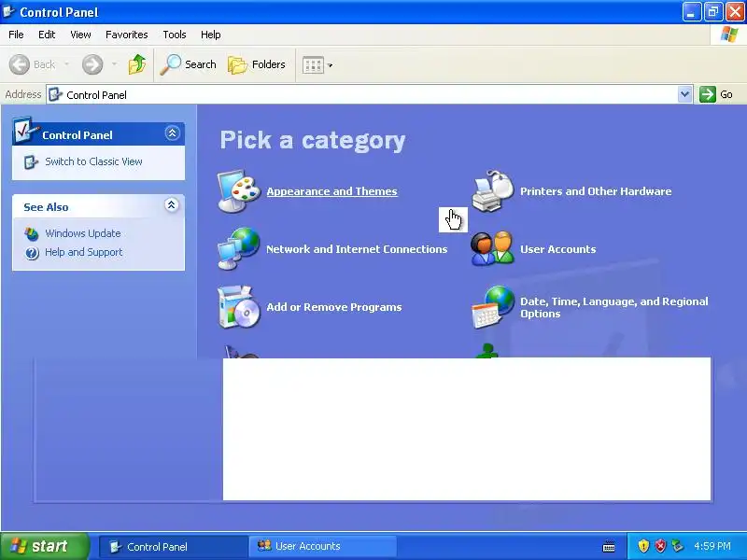
Task: Open the Edit menu
Action: (x=47, y=35)
